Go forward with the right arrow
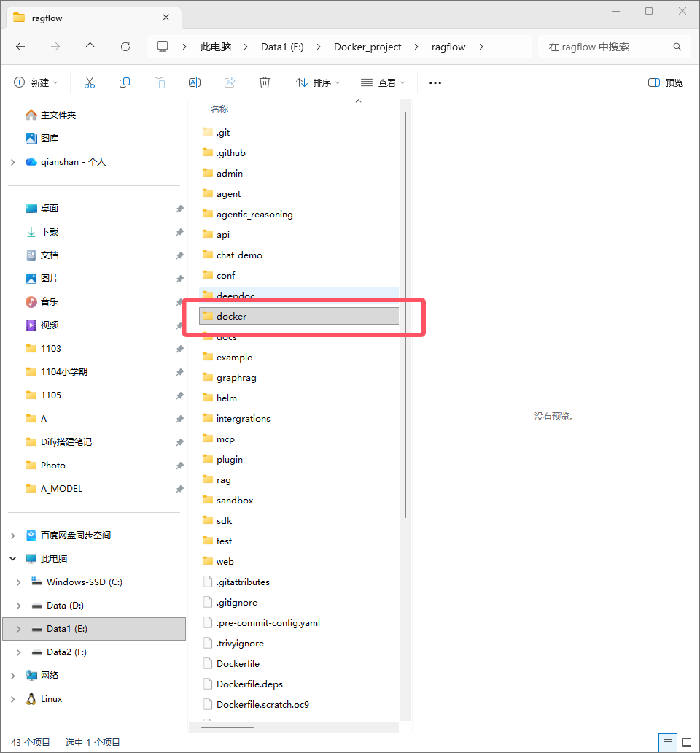 click(55, 47)
